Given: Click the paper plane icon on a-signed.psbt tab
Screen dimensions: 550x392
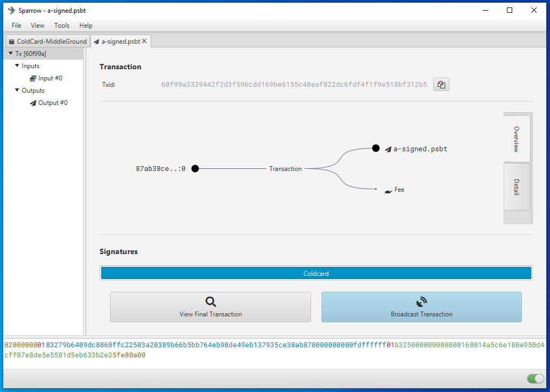Looking at the screenshot, I should 96,42.
